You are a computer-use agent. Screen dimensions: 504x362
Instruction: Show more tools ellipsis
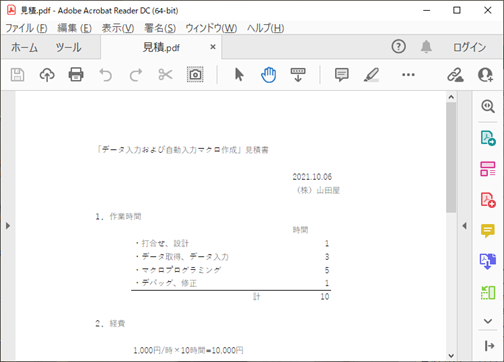[408, 75]
